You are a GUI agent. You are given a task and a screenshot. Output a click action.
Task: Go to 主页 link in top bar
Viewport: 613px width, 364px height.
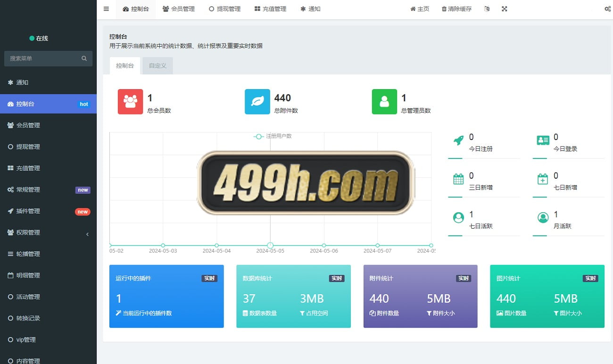(x=420, y=9)
